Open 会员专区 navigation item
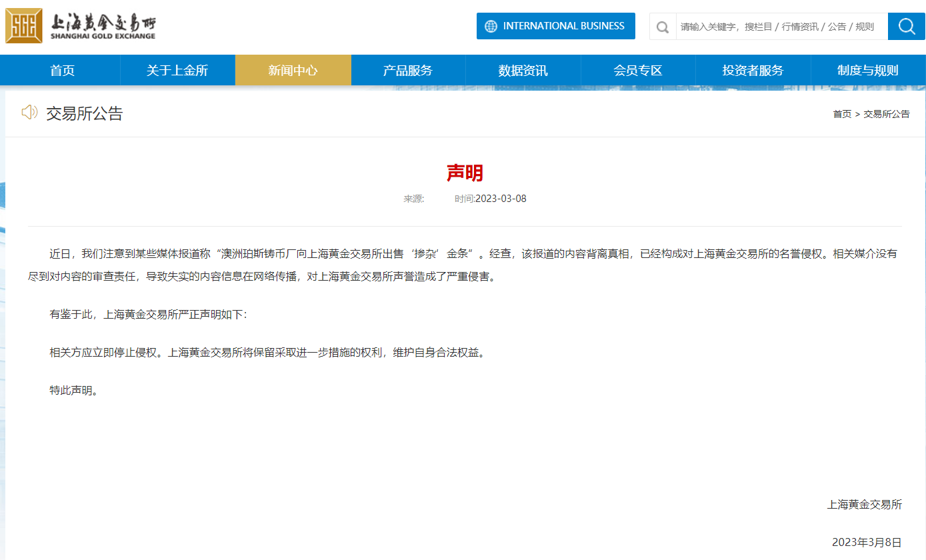 point(638,70)
